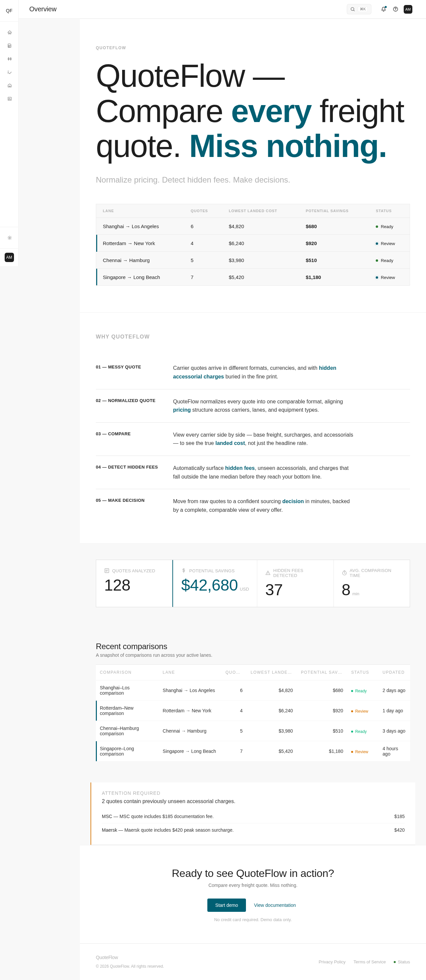Click the 'Singapore–Long comparison' row name

click(x=117, y=751)
